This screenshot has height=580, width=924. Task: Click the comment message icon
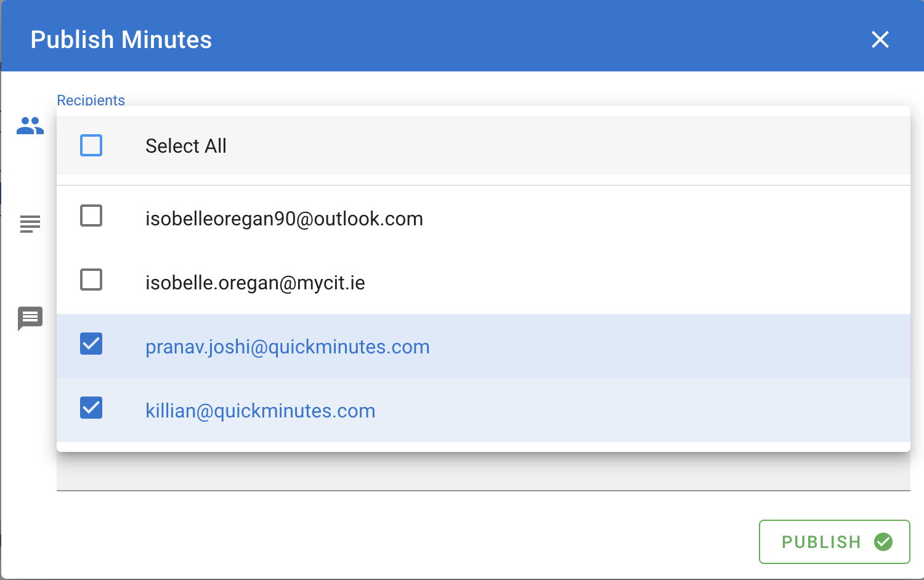point(30,318)
